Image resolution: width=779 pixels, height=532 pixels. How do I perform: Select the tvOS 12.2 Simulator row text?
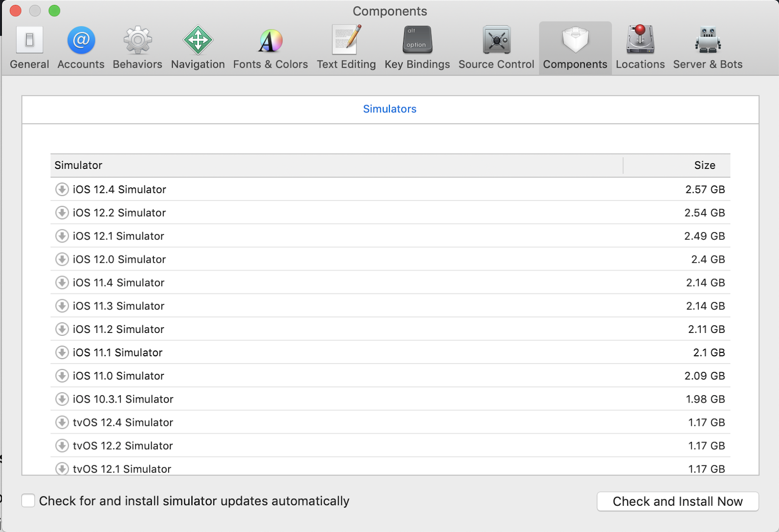tap(123, 446)
